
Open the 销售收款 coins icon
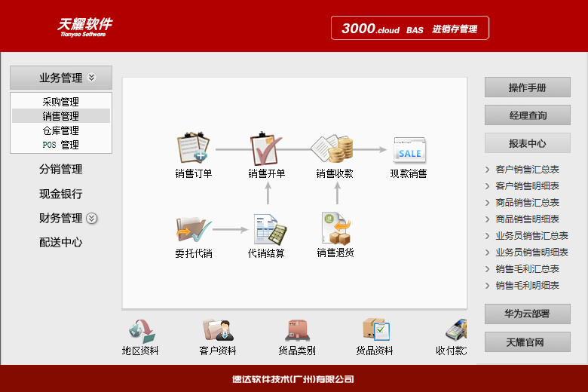point(332,149)
